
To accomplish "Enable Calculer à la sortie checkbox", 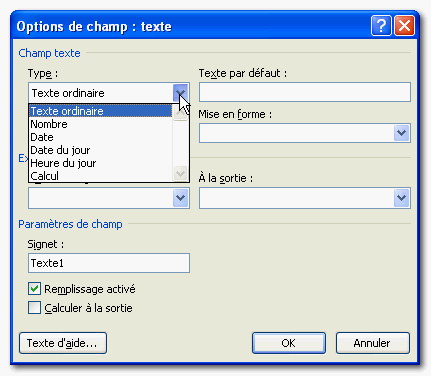I will click(34, 308).
